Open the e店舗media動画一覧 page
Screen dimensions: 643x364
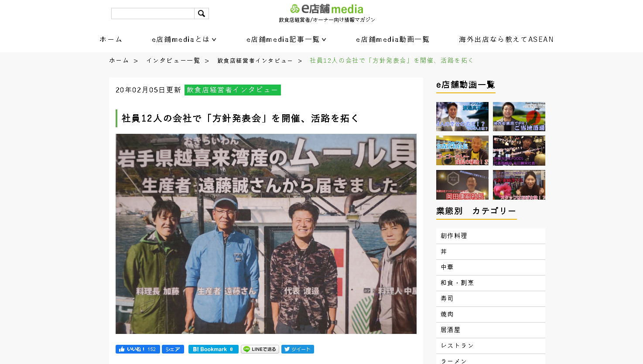(x=393, y=39)
